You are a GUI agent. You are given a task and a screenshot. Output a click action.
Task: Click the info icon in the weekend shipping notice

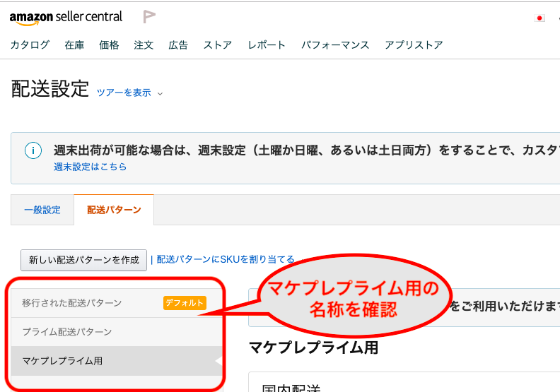pyautogui.click(x=33, y=150)
